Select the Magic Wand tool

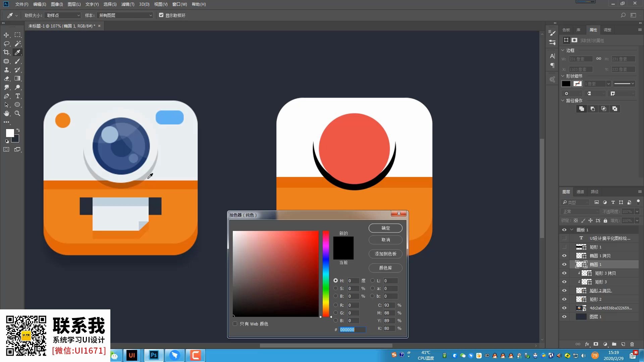[18, 44]
